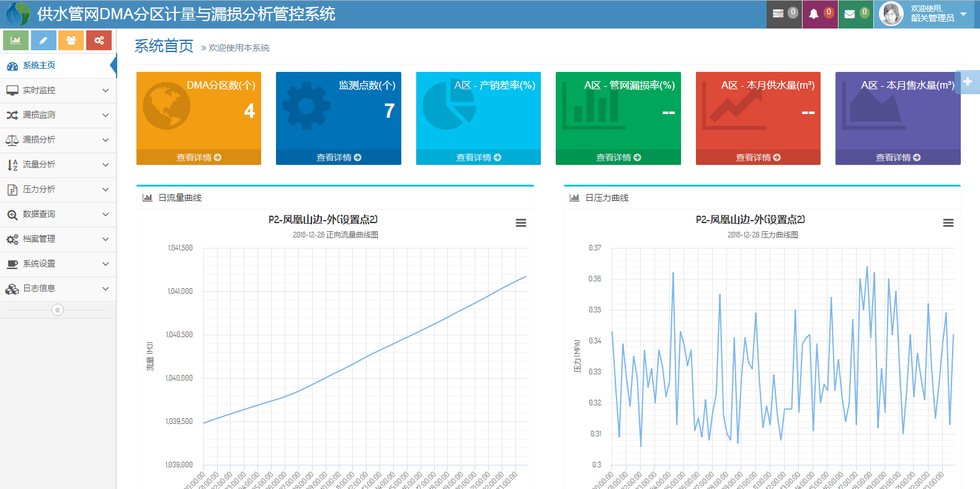The width and height of the screenshot is (980, 489).
Task: Click the 漏损分析 balance scale icon
Action: pos(12,141)
